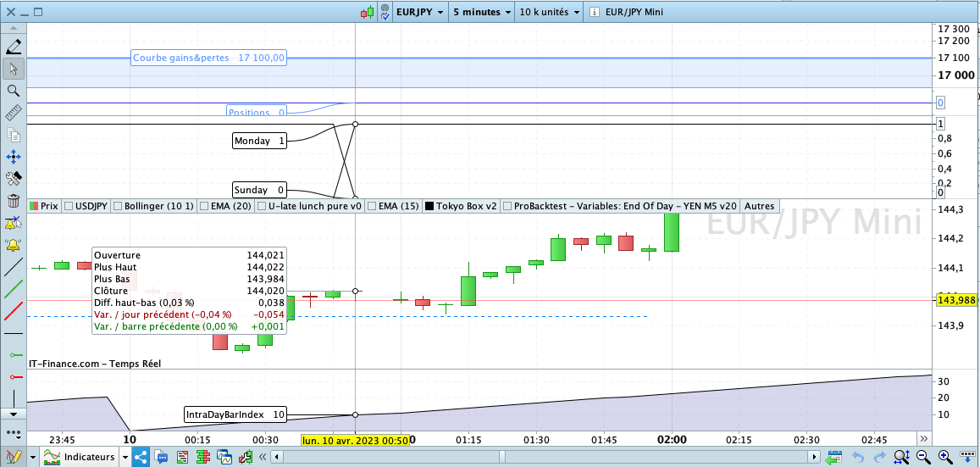Click the Autres tab

(761, 206)
